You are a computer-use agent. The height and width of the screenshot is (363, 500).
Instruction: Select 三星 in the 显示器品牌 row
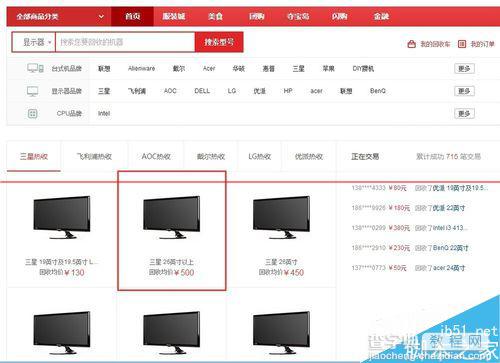point(104,91)
